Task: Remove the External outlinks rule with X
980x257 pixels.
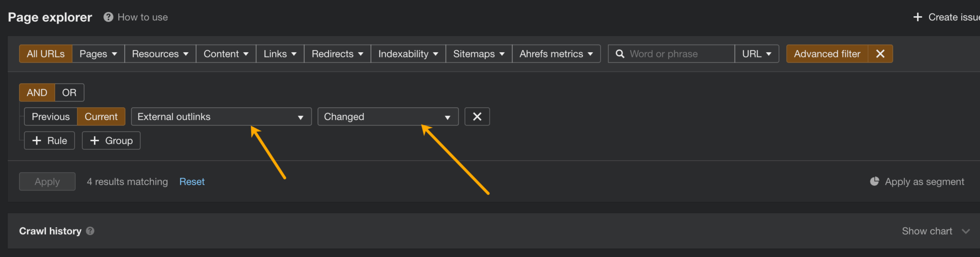Action: coord(477,117)
